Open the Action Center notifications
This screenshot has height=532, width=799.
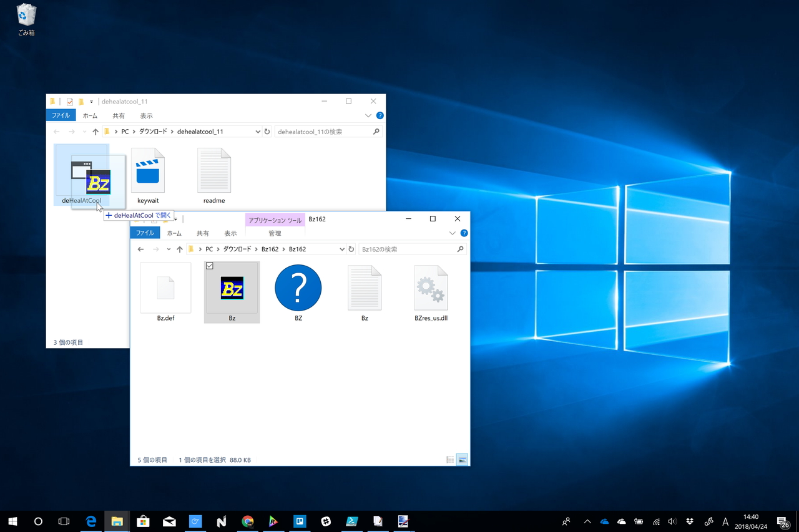coord(783,521)
